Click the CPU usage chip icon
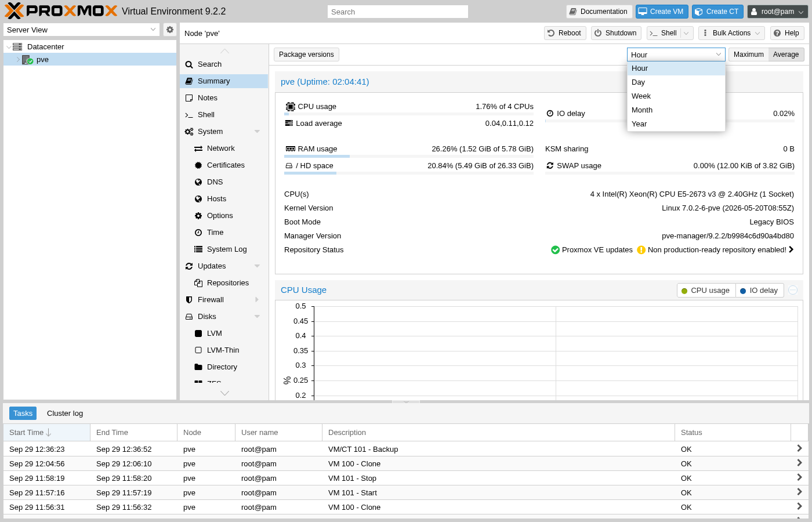Image resolution: width=812 pixels, height=522 pixels. [291, 107]
